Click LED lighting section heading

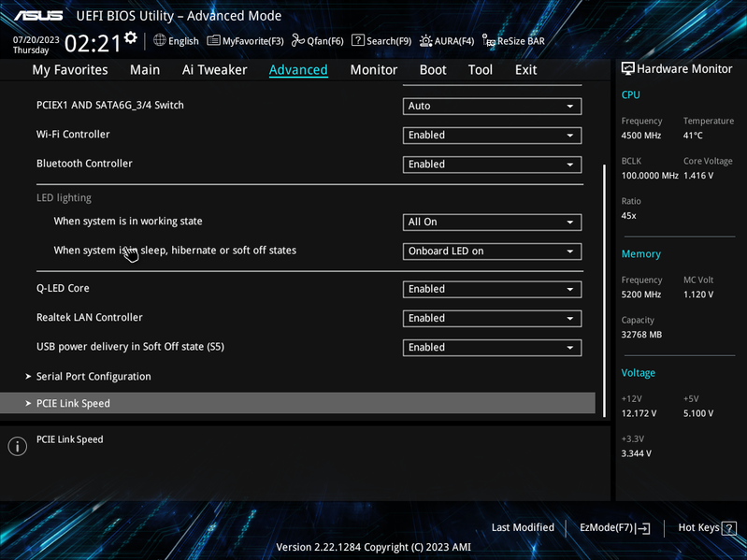pos(64,197)
